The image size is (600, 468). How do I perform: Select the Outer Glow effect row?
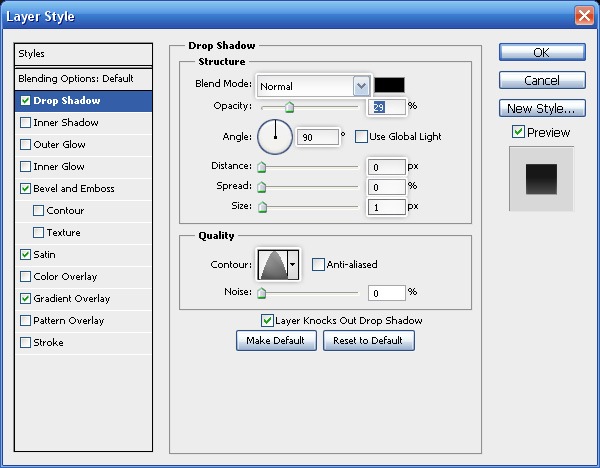pos(83,145)
